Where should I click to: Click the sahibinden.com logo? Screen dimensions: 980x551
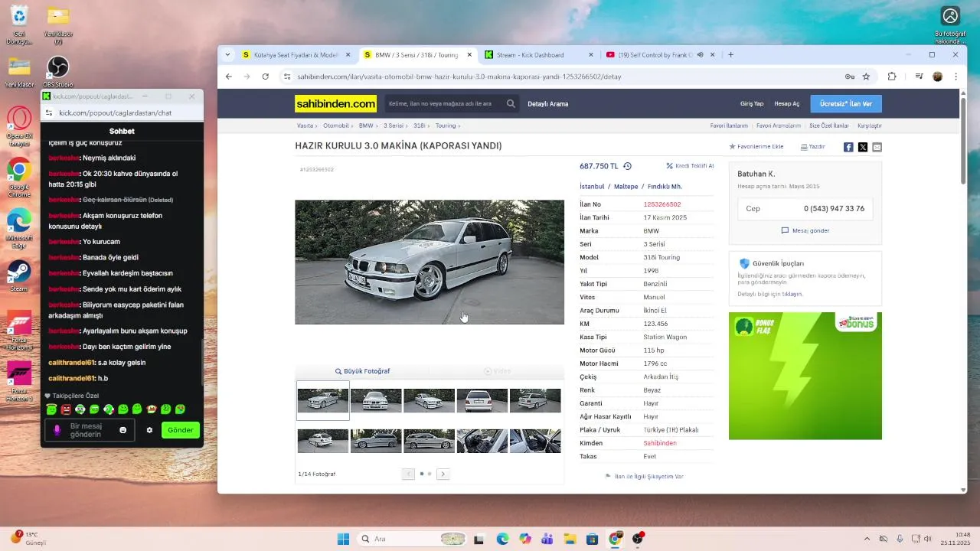pos(336,103)
